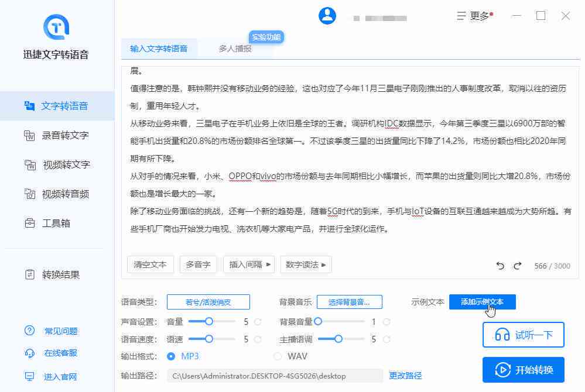Screen dimensions: 585x392
Task: Click the blurred account name
Action: click(x=380, y=18)
